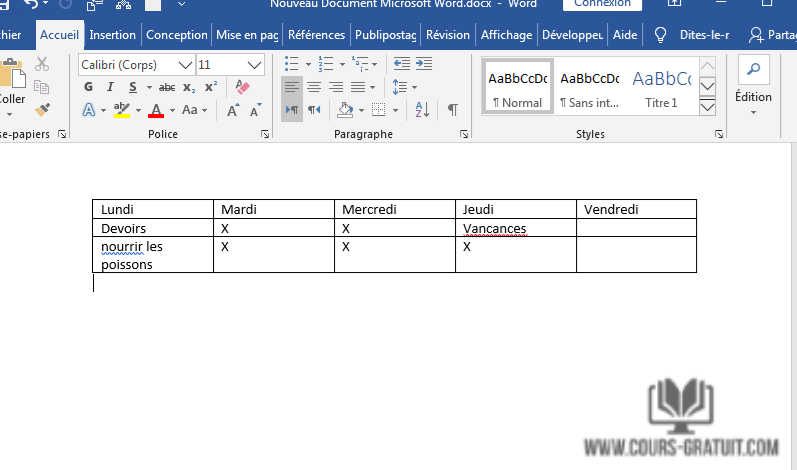The image size is (797, 470).
Task: Open the Révision tab
Action: tap(447, 34)
